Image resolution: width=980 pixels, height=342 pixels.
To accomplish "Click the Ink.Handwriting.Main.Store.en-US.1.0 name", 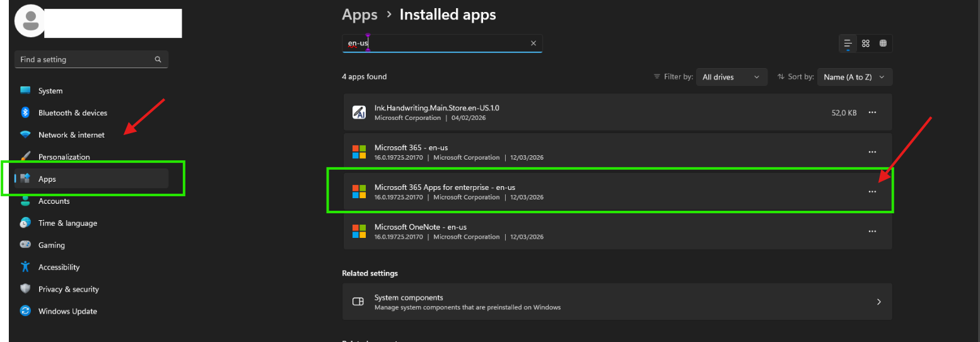I will (x=436, y=108).
